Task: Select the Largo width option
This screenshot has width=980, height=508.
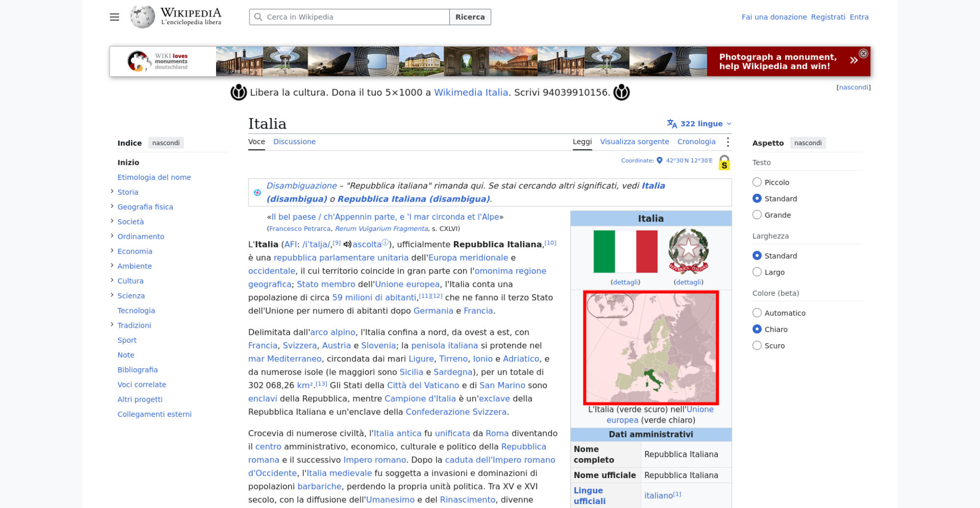Action: tap(757, 272)
